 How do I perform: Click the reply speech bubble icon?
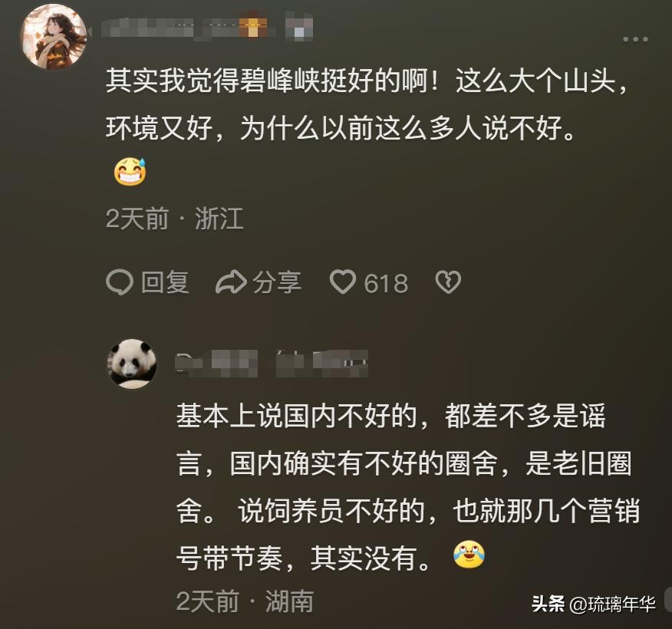[x=120, y=282]
